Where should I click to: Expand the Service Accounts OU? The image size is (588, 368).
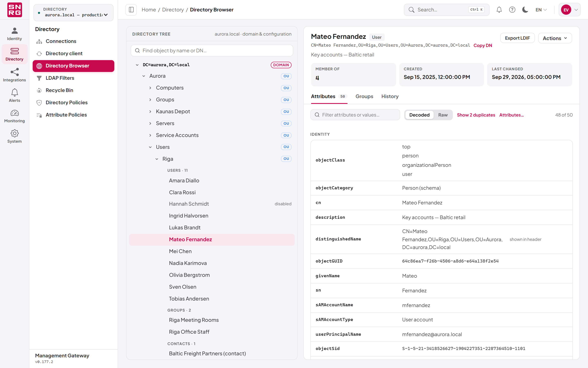pyautogui.click(x=150, y=135)
